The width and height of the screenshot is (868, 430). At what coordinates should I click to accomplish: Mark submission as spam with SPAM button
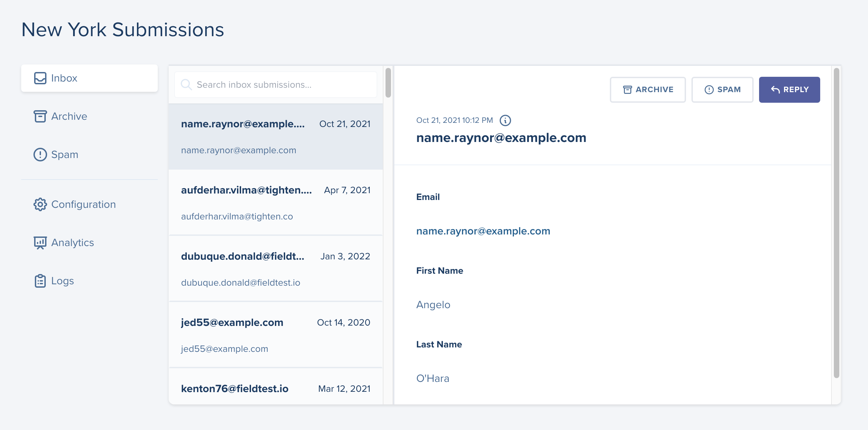(x=722, y=89)
